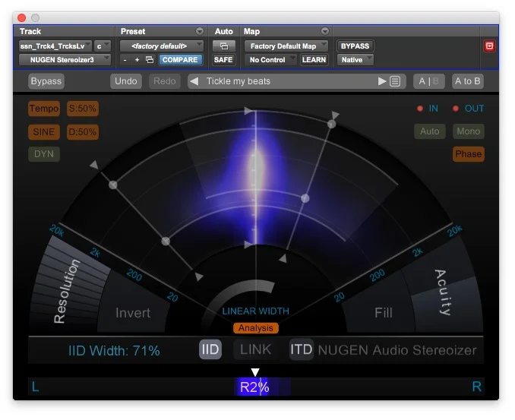
Task: Click the header BYPASS button
Action: tap(355, 46)
